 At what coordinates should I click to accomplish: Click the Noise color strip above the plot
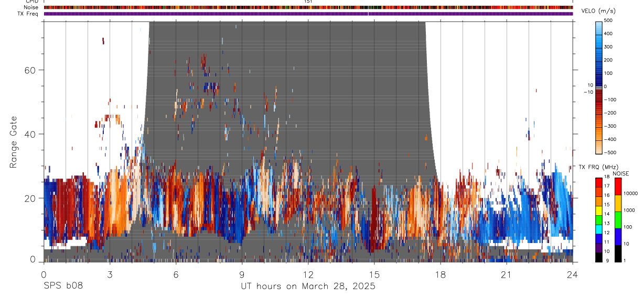pos(308,8)
